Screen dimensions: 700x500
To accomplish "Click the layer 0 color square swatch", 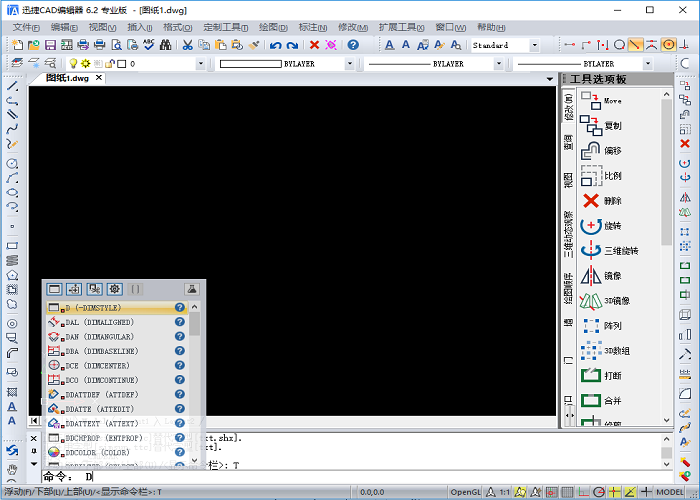I will [122, 64].
